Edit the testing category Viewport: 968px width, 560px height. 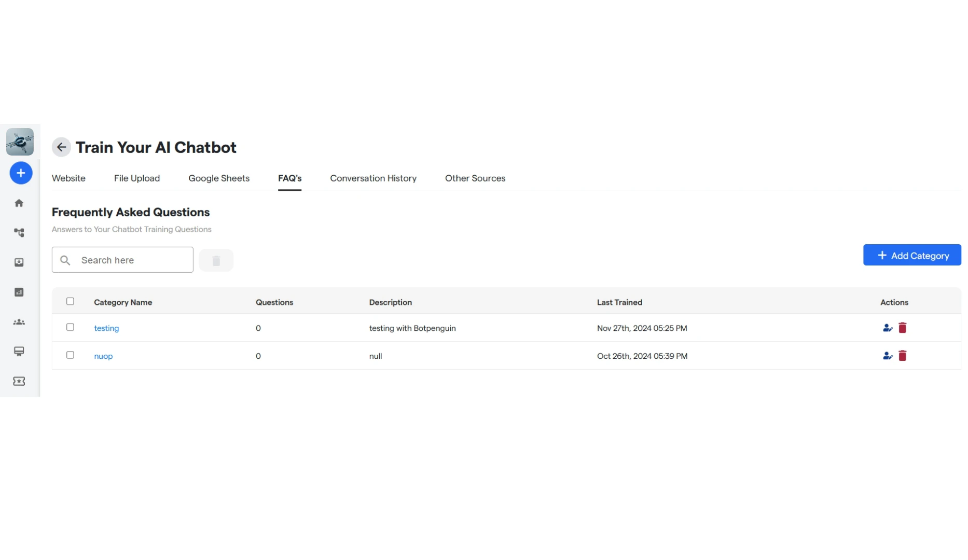click(x=888, y=328)
